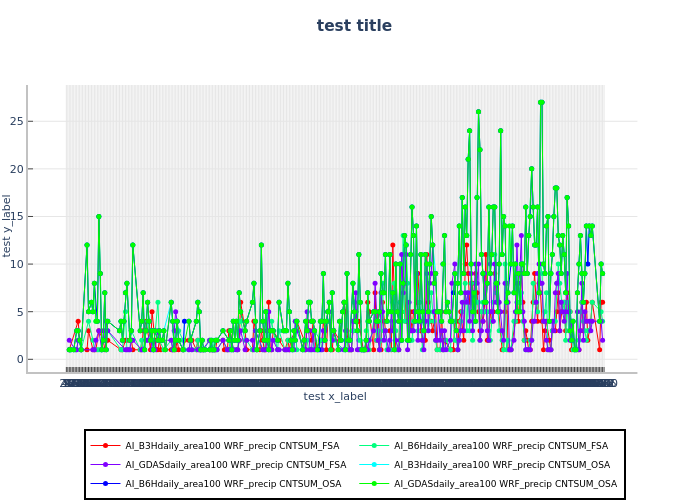
Task: Click the 'test x_label' axis title
Action: [335, 397]
